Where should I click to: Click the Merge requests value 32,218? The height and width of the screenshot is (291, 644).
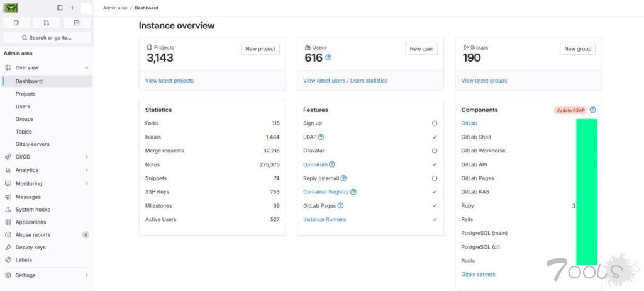point(271,151)
